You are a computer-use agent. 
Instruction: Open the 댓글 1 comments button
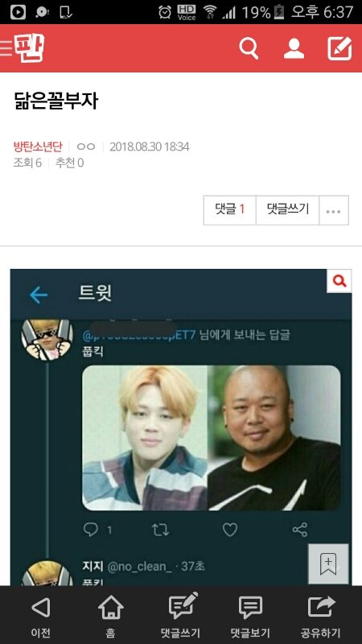coord(230,210)
